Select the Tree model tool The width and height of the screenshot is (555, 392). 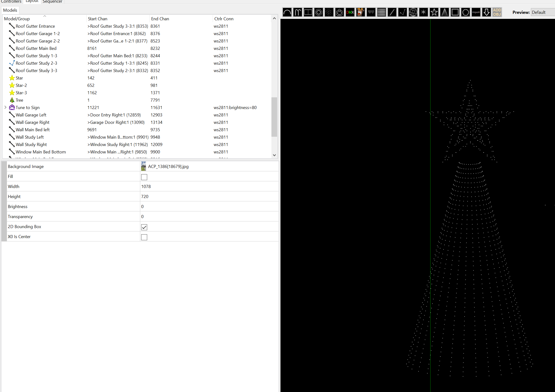pyautogui.click(x=445, y=12)
